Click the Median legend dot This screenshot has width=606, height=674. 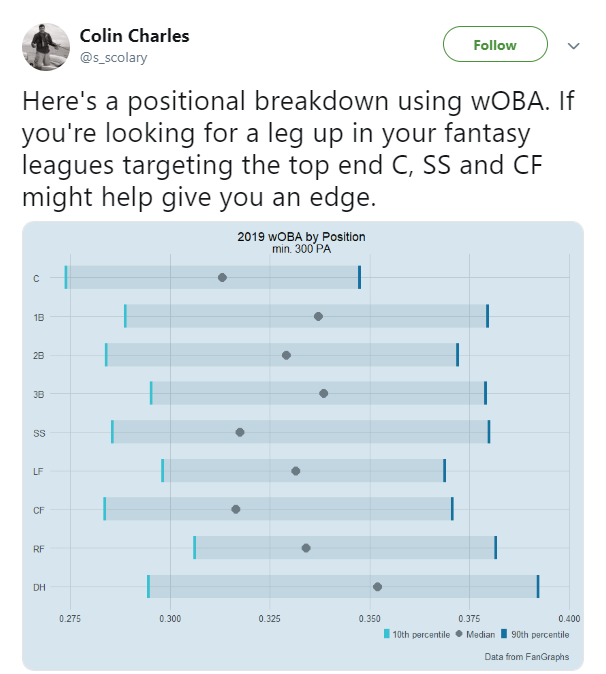[459, 634]
